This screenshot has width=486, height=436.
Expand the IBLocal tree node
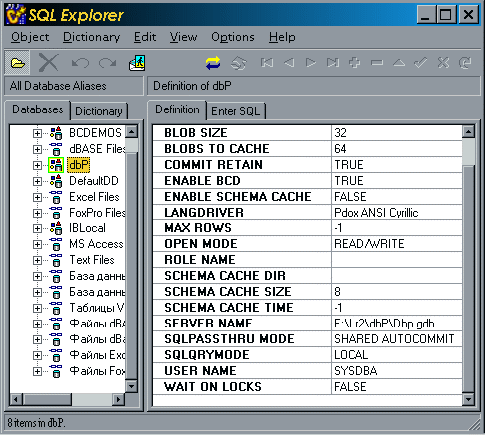tap(37, 229)
